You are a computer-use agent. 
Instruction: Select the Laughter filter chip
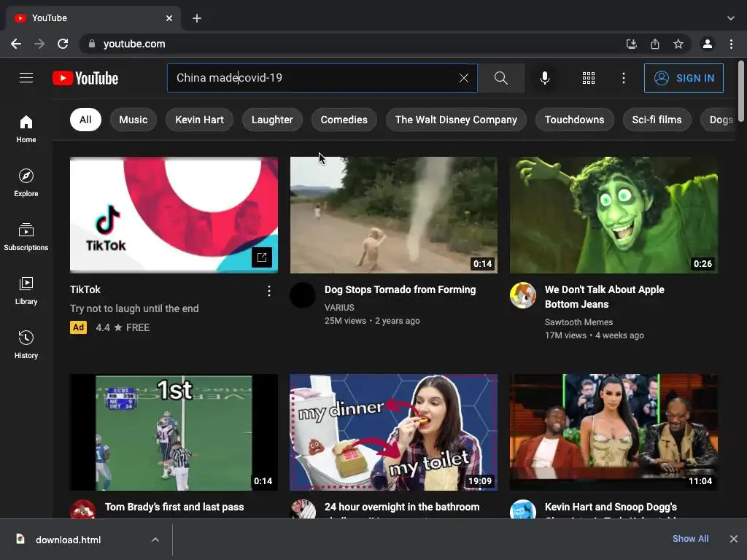pos(272,120)
